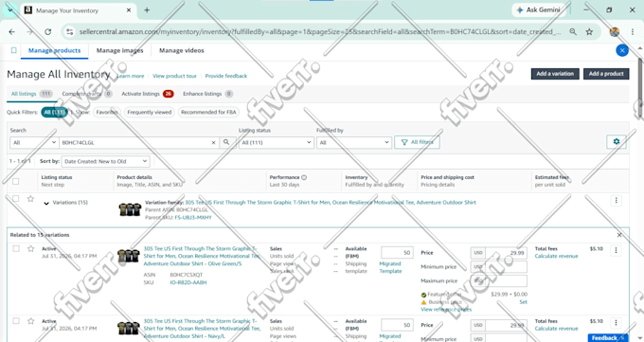Select the Enhance listings tab
This screenshot has height=342, width=644.
(207, 94)
